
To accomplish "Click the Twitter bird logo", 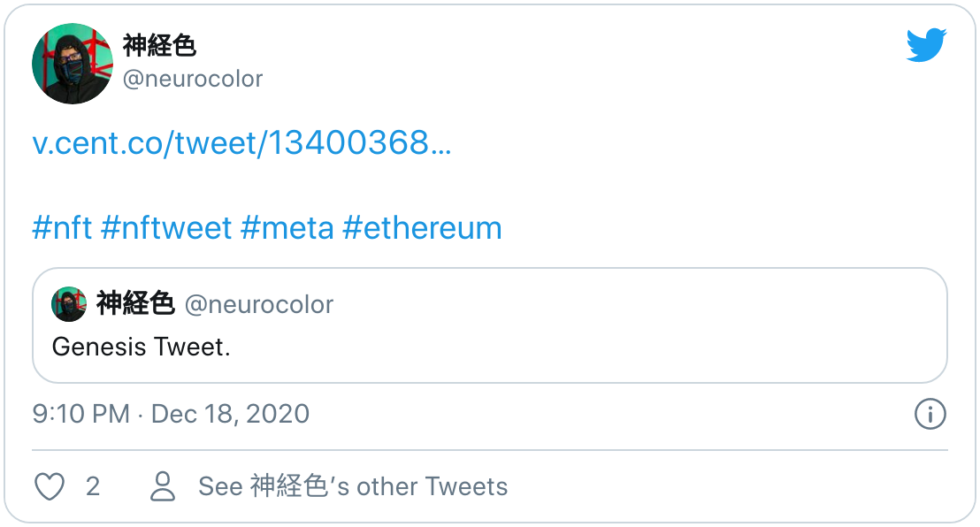I will (x=926, y=44).
